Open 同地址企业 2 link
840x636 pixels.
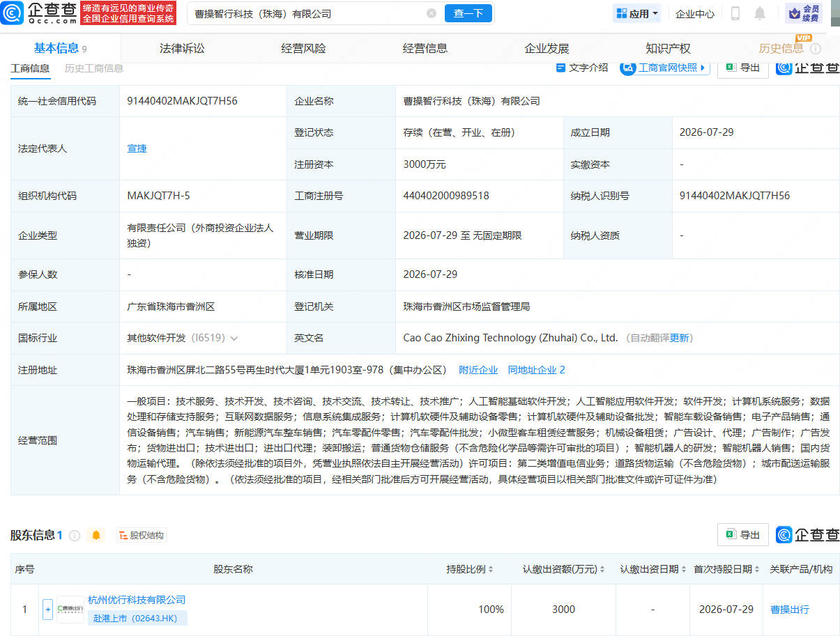tap(536, 370)
